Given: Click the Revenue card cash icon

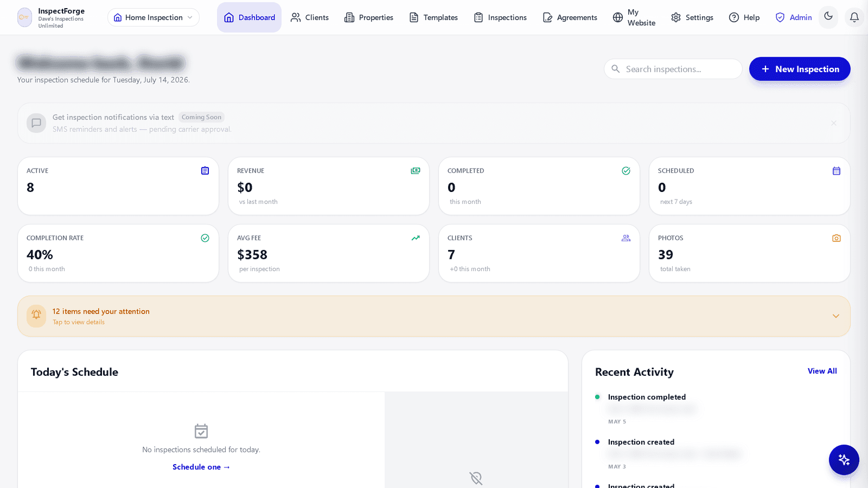Looking at the screenshot, I should point(416,171).
